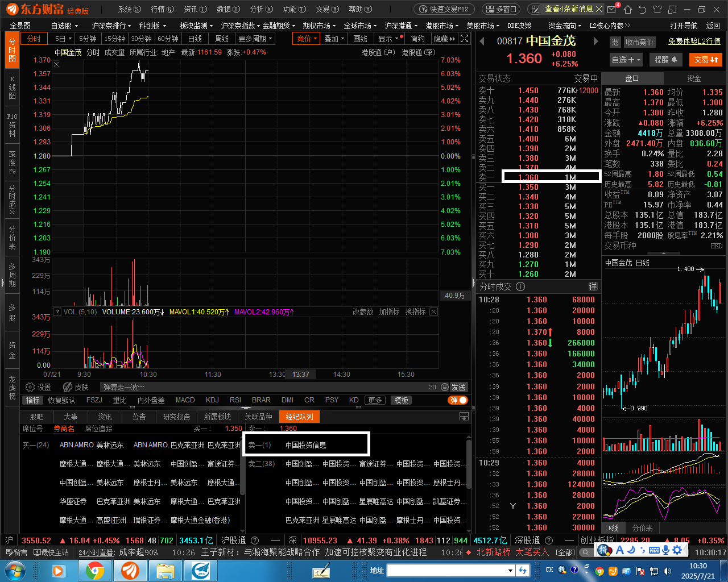
Task: Toggle IME moon half-width icon
Action: pos(631,550)
